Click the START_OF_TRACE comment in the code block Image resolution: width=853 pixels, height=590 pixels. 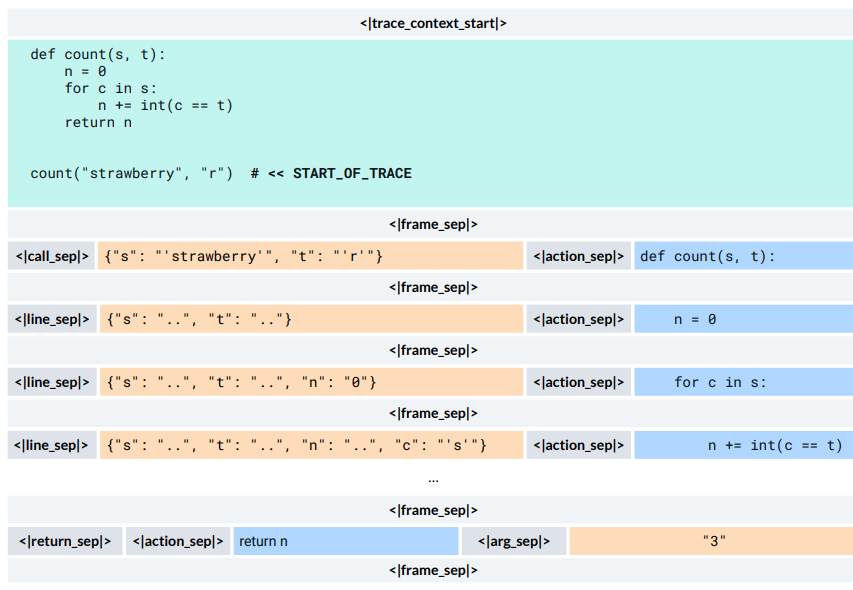coord(331,173)
